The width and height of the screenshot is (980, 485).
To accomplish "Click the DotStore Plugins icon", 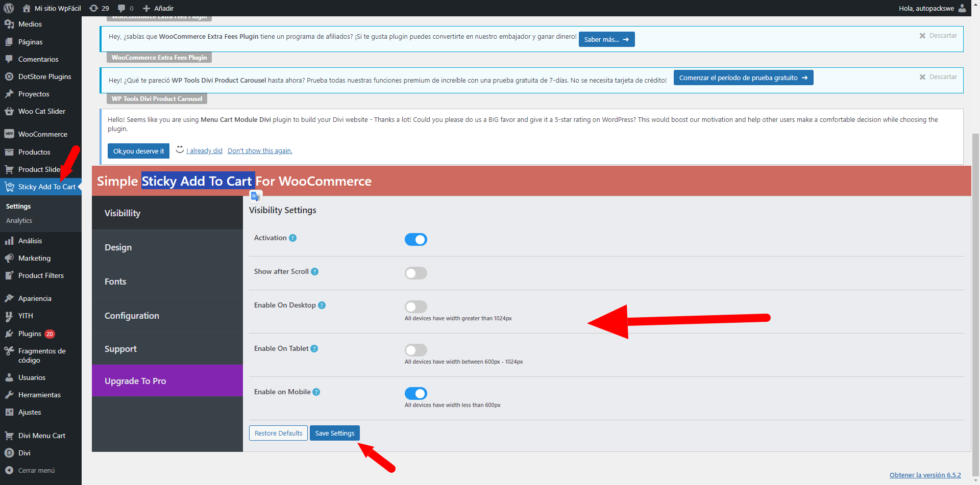I will click(x=9, y=76).
